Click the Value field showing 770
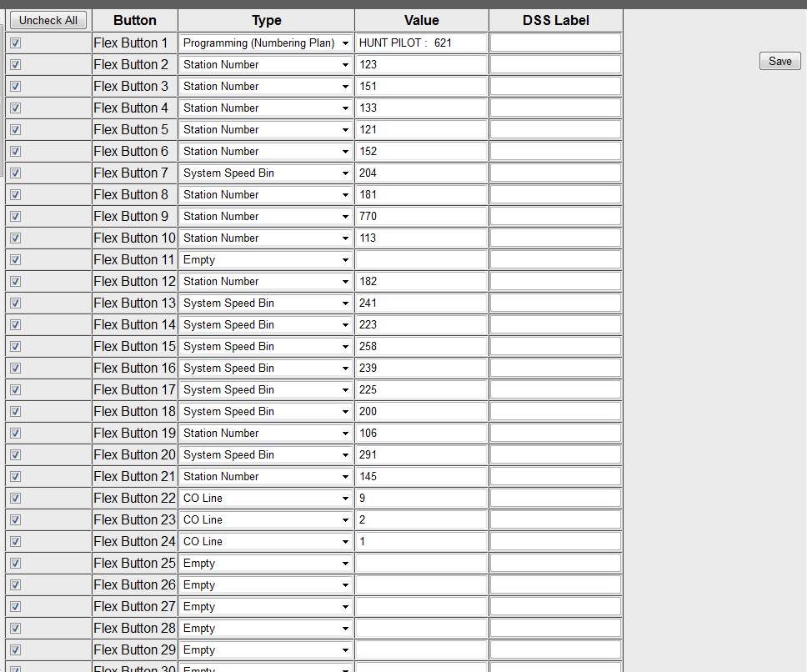This screenshot has height=672, width=807. [x=421, y=217]
